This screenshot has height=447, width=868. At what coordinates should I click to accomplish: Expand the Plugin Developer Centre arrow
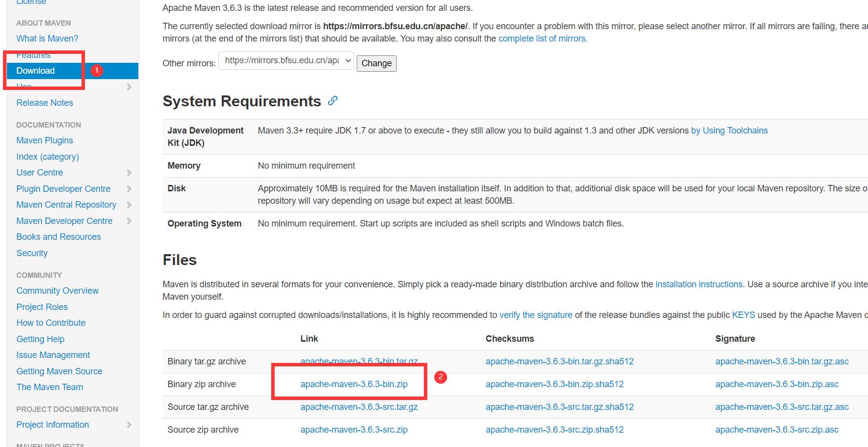click(x=129, y=189)
